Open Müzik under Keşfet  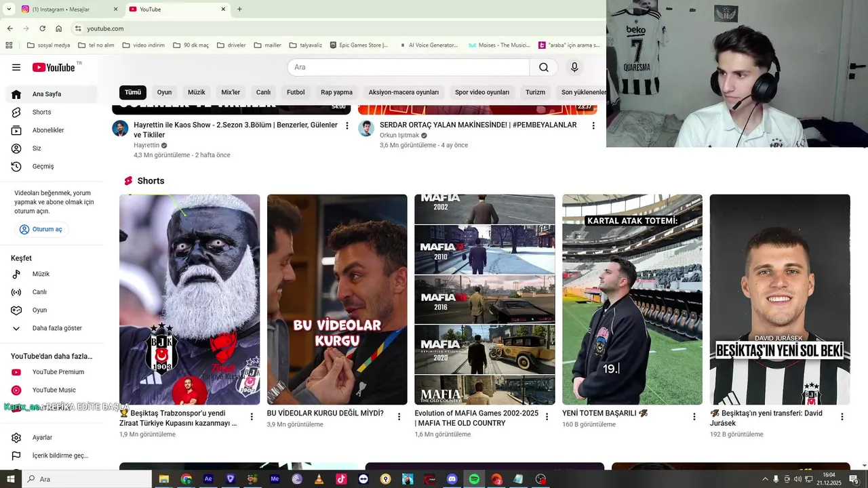(x=52, y=274)
